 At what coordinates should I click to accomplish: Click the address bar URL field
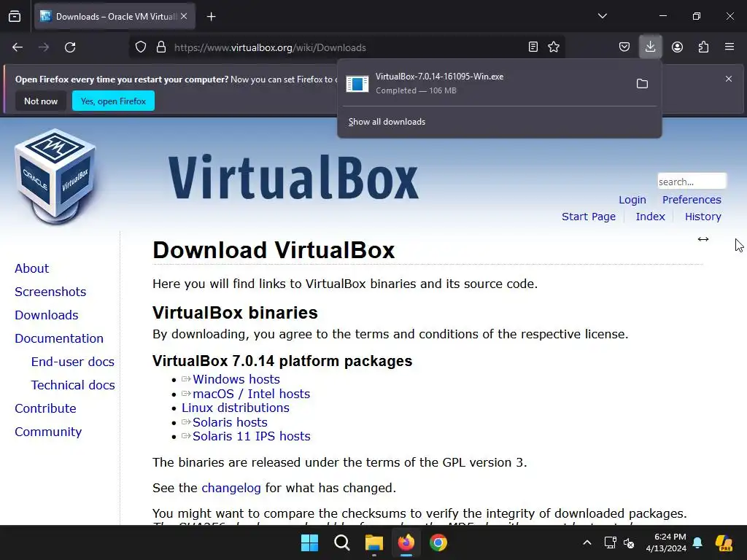(x=348, y=47)
